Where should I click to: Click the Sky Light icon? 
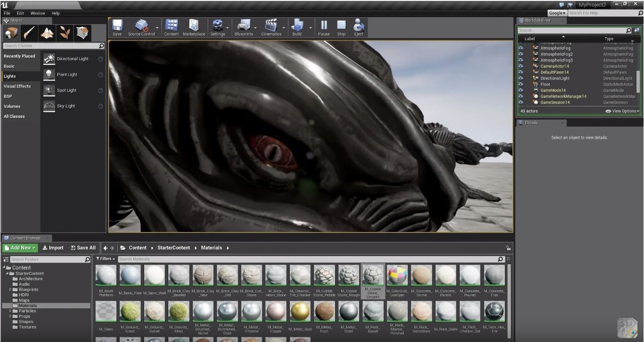point(49,106)
